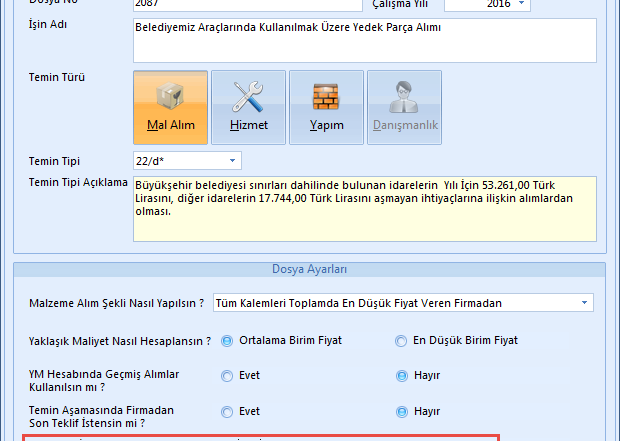
Task: Open the Çalışma Yılı 2016 dropdown
Action: 521,4
